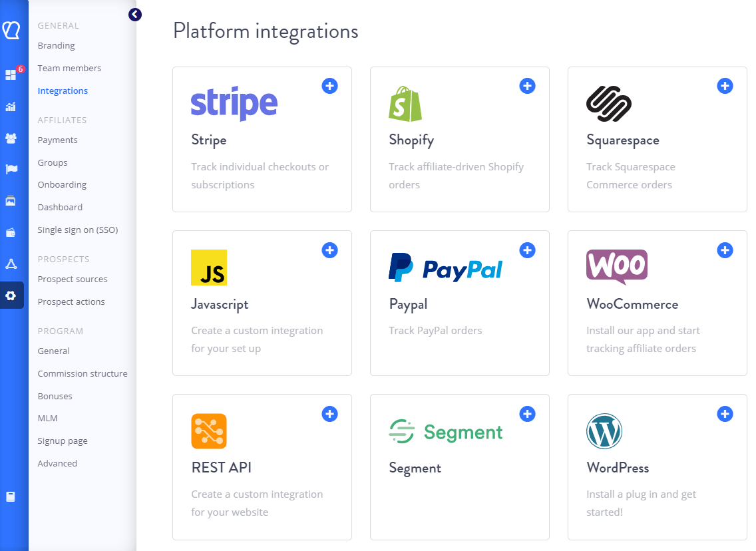The image size is (756, 551).
Task: Click the Squarespace card title
Action: [x=623, y=140]
